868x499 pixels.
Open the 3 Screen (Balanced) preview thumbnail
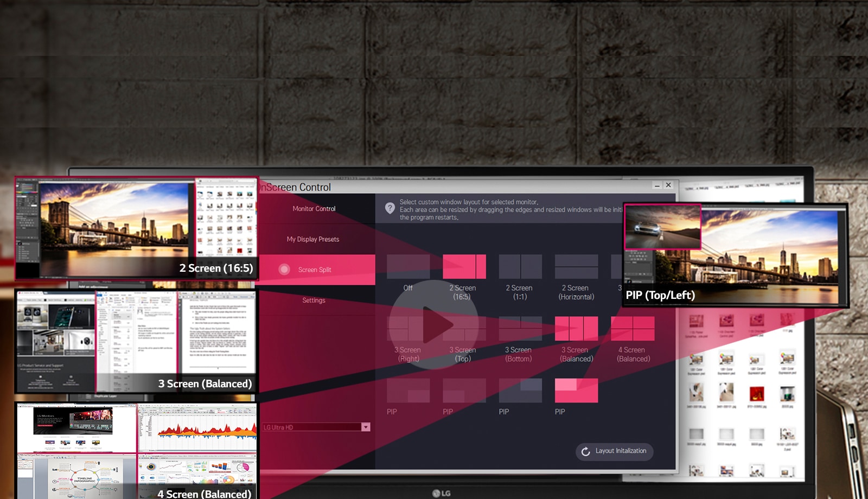coord(136,342)
